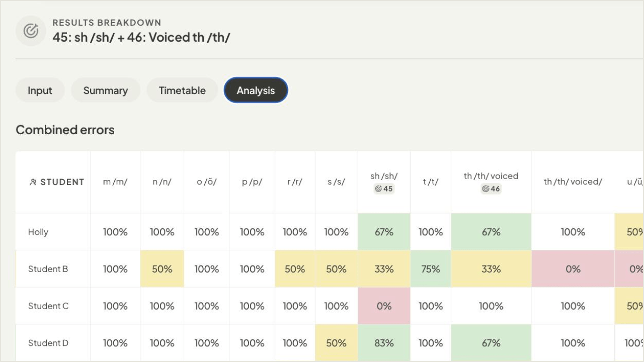Viewport: 644px width, 362px height.
Task: Select the Holly student row name
Action: pyautogui.click(x=38, y=232)
